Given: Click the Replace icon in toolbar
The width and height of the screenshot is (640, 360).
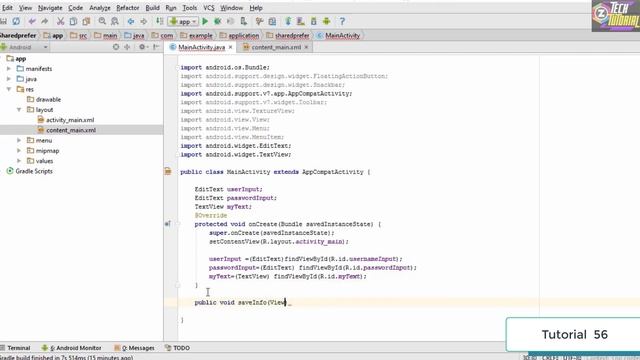Looking at the screenshot, I should coord(115,21).
